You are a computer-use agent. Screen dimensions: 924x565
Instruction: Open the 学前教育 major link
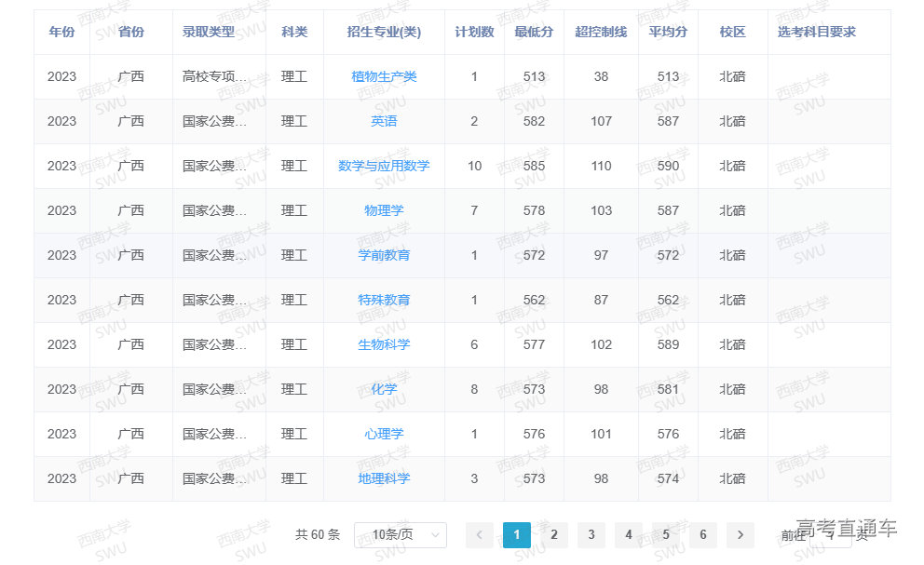point(384,255)
